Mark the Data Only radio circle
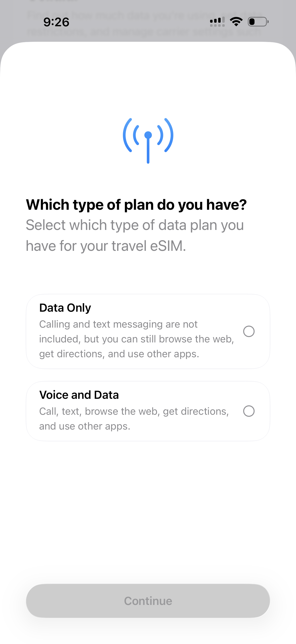This screenshot has height=644, width=296. [x=250, y=331]
